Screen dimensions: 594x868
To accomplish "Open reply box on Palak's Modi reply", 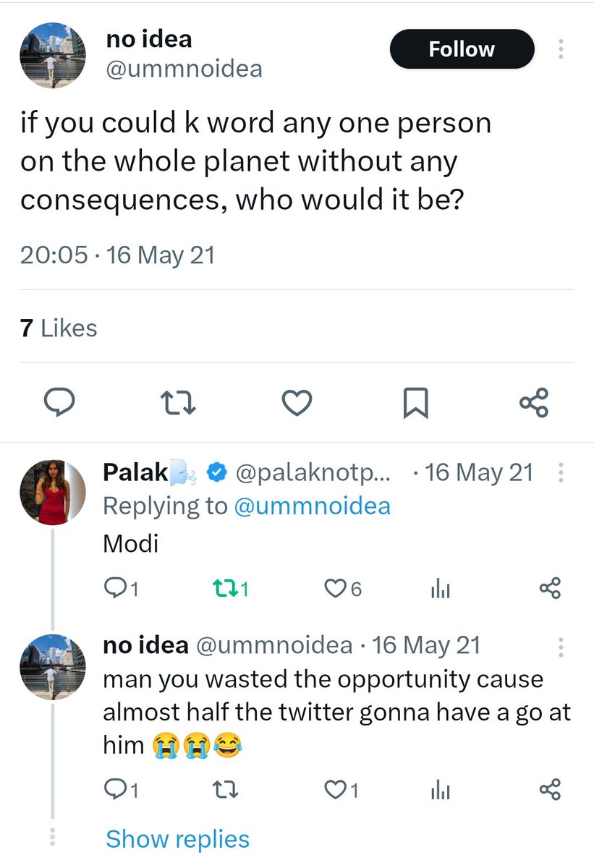I will [114, 590].
